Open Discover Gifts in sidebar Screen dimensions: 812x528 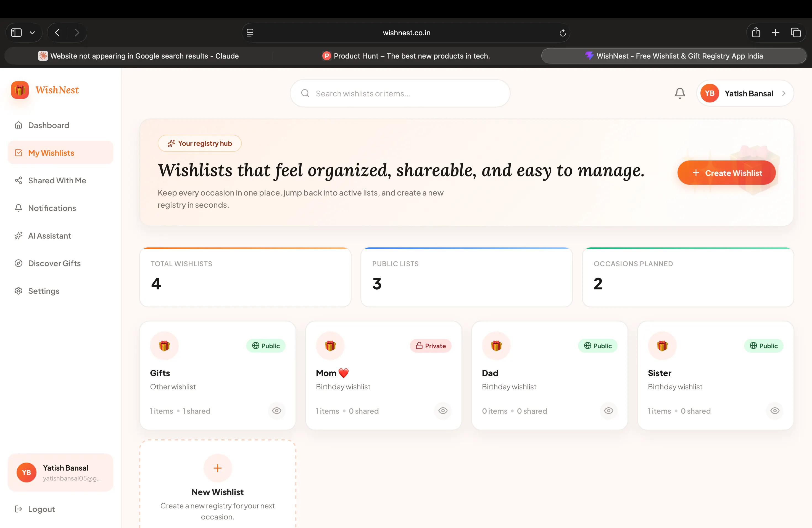coord(60,263)
